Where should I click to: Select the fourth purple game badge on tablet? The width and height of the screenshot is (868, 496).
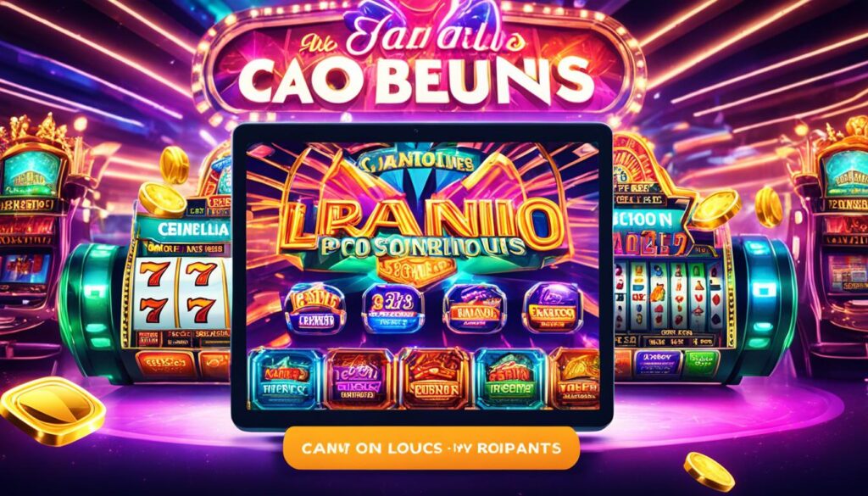tap(554, 309)
